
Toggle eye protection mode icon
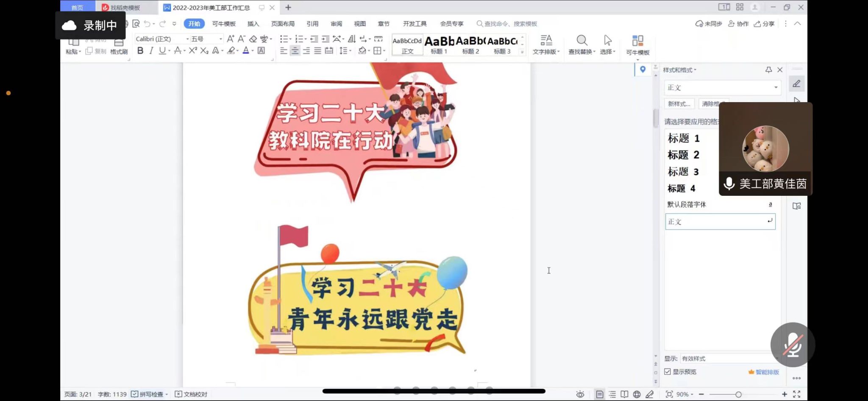[x=580, y=394]
